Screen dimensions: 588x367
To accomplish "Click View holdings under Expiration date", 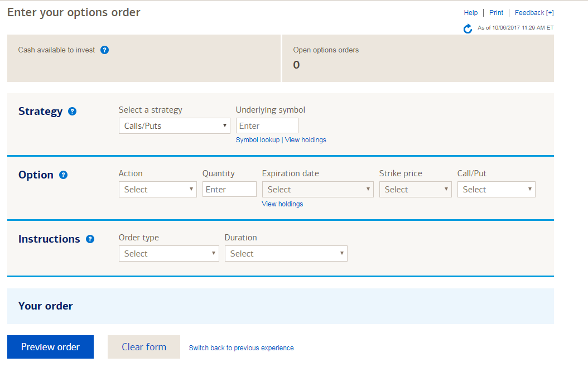I will [282, 204].
